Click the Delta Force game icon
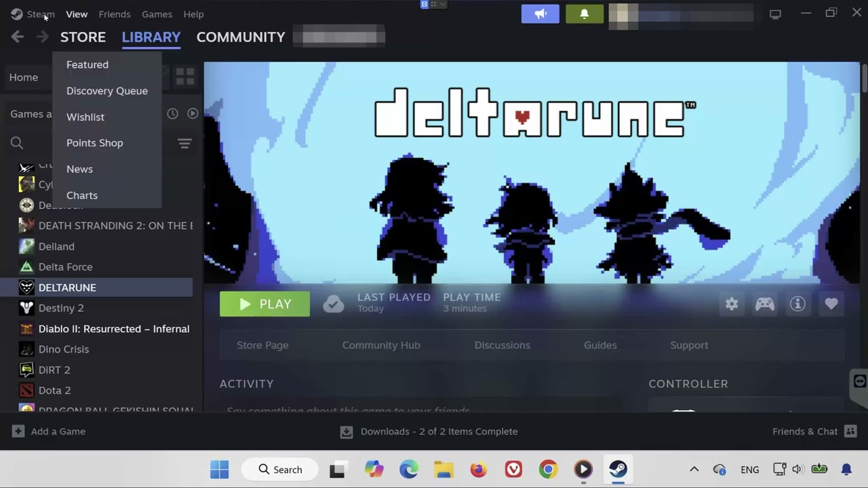 tap(26, 267)
